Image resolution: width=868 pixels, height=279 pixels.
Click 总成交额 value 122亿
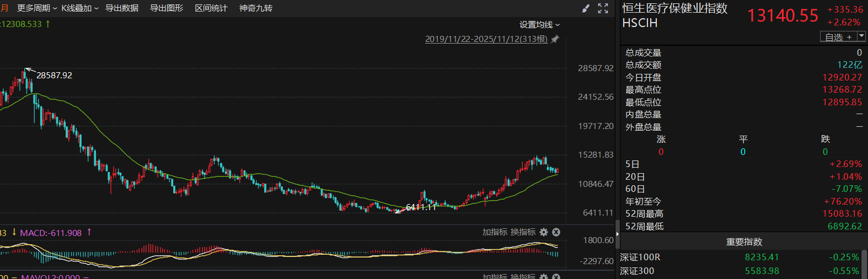point(850,65)
